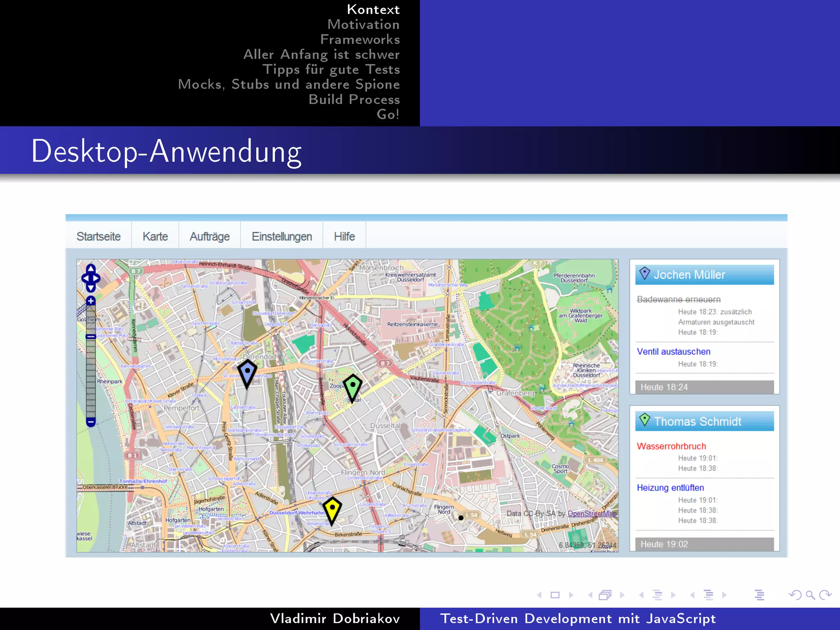
Task: Select the Jochen Müller panel header
Action: click(704, 274)
